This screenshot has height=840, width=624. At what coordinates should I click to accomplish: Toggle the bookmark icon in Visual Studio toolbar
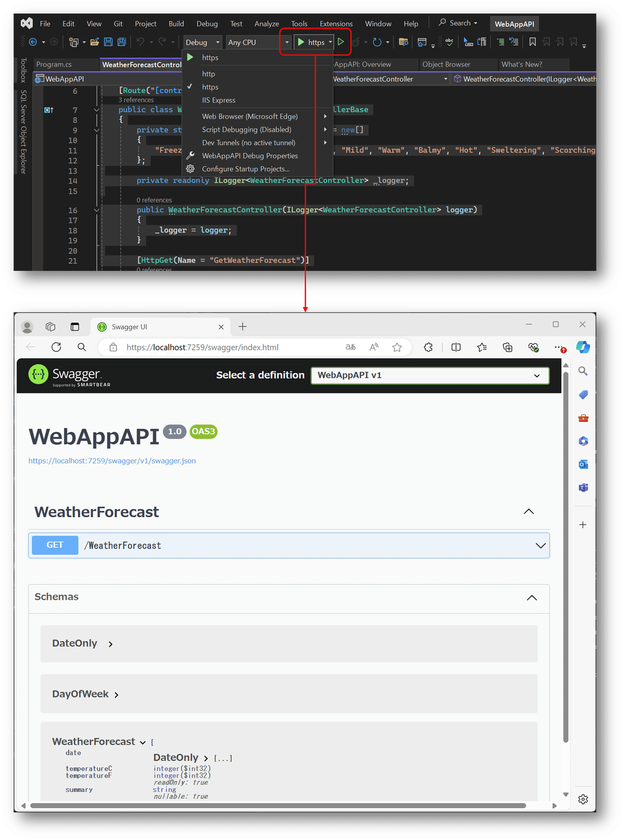[x=532, y=42]
